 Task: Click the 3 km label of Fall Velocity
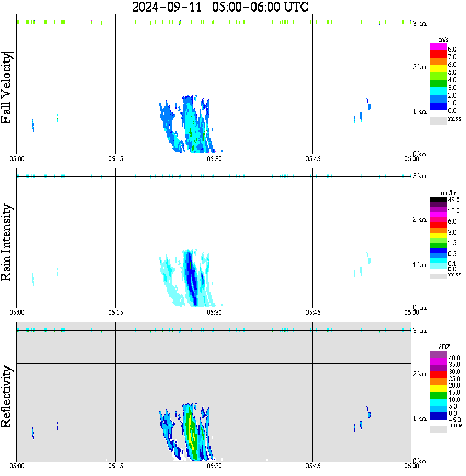(420, 24)
